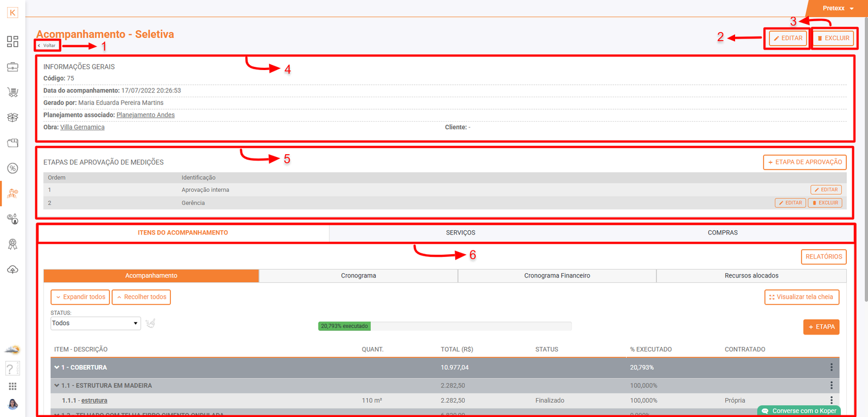Image resolution: width=868 pixels, height=417 pixels.
Task: Open the STATUS dropdown showing Todos
Action: coord(95,323)
